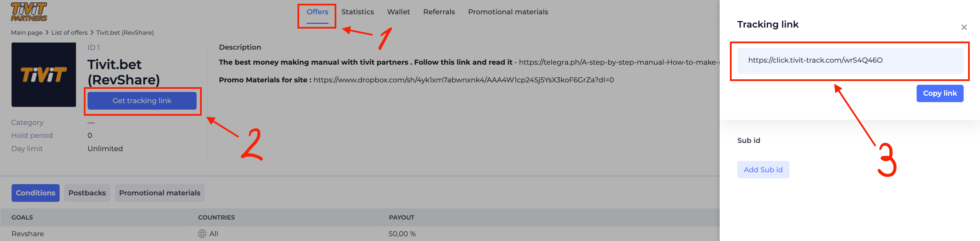The width and height of the screenshot is (980, 241).
Task: Click the Tivit Partners logo
Action: 29,12
